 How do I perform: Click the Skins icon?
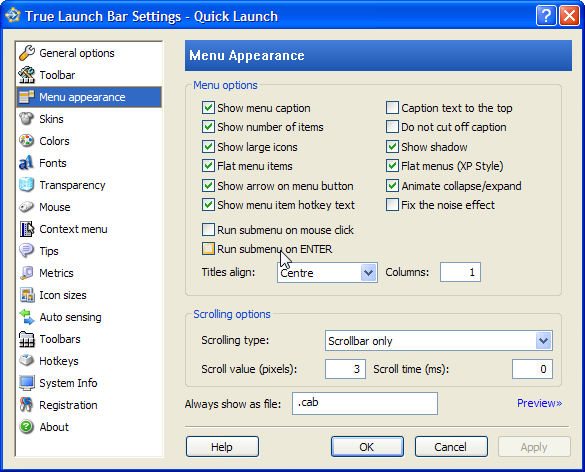(26, 119)
